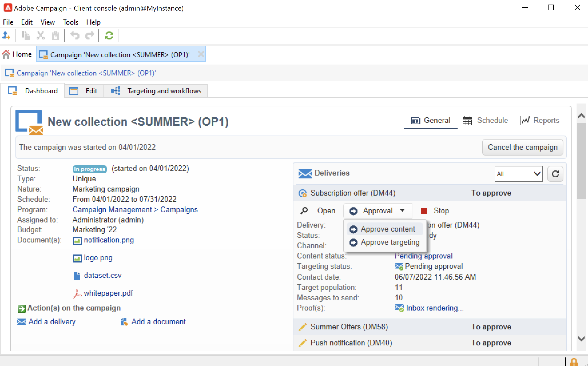This screenshot has height=366, width=588.
Task: Collapse the Approval dropdown arrow
Action: tap(402, 211)
